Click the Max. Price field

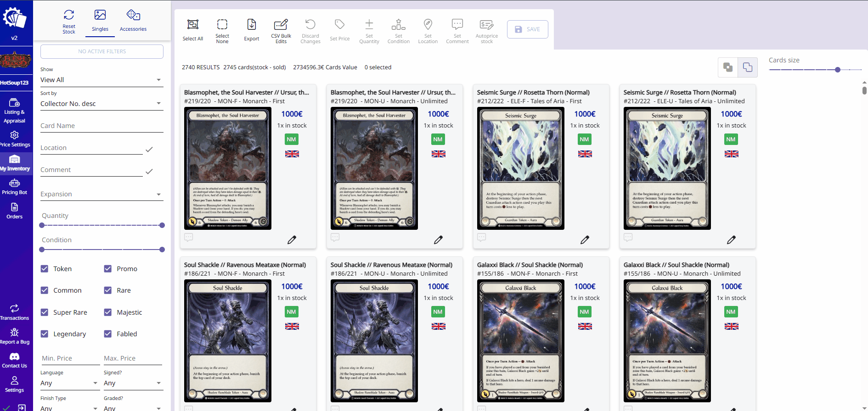pyautogui.click(x=133, y=358)
